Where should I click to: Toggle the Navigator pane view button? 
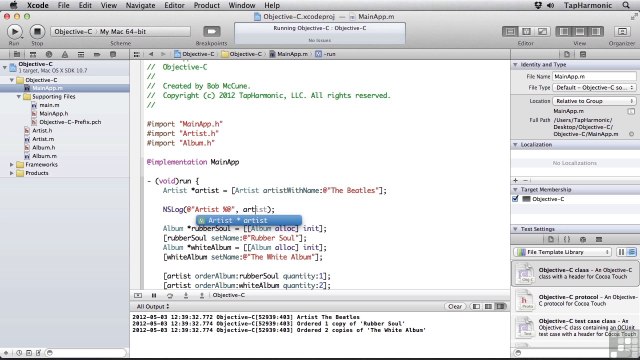pos(564,31)
